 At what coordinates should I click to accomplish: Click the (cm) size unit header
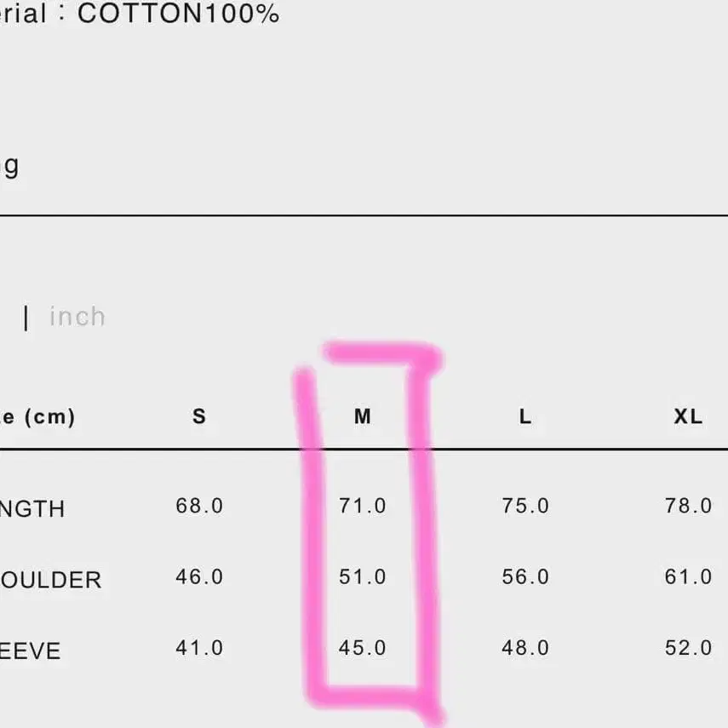coord(49,417)
